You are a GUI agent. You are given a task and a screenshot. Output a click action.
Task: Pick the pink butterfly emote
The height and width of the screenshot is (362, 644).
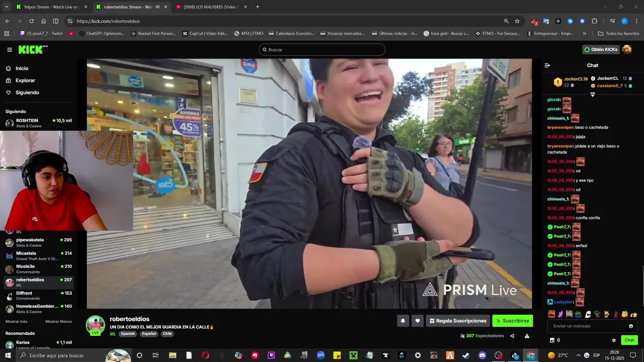tap(560, 314)
